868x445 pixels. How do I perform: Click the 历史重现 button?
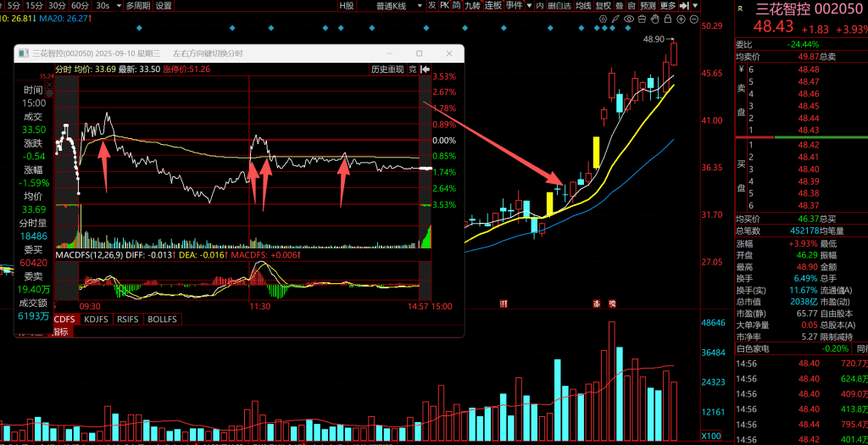coord(387,69)
